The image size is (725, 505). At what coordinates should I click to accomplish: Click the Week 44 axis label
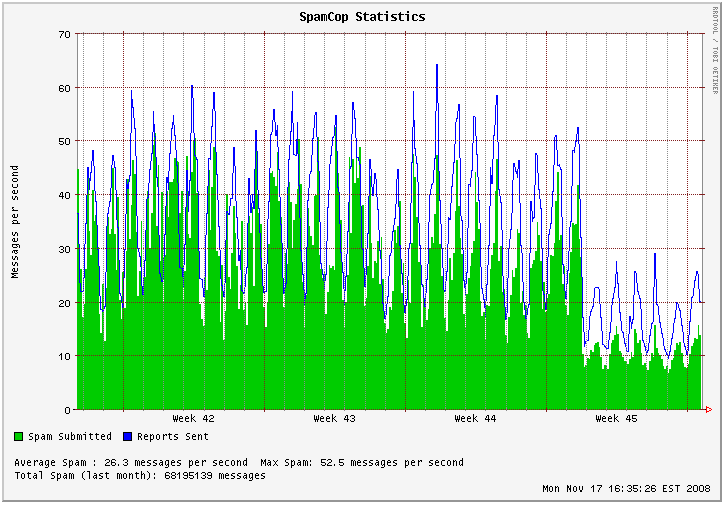point(475,419)
